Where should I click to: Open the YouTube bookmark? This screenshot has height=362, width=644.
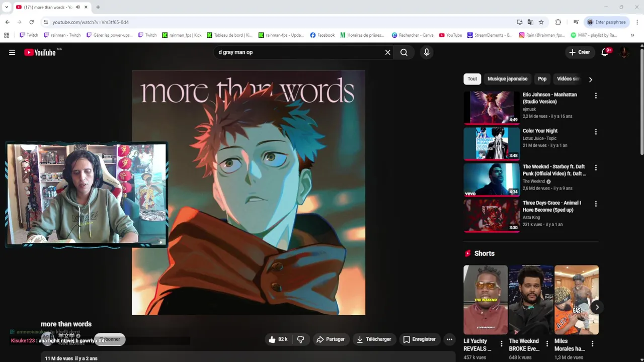(450, 35)
